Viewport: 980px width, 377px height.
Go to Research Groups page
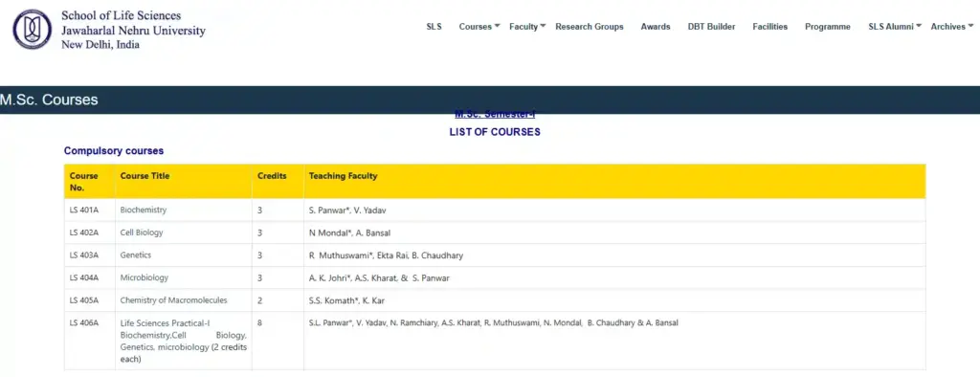coord(590,27)
